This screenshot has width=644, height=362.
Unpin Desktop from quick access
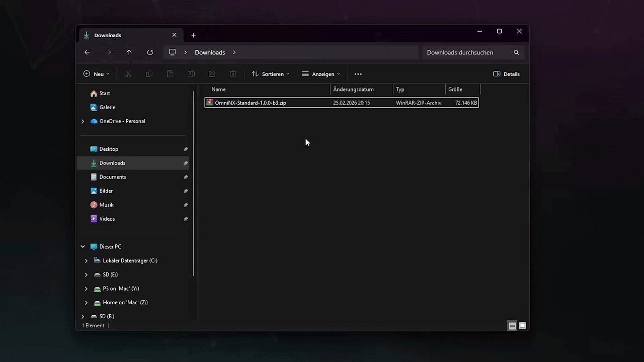point(186,149)
